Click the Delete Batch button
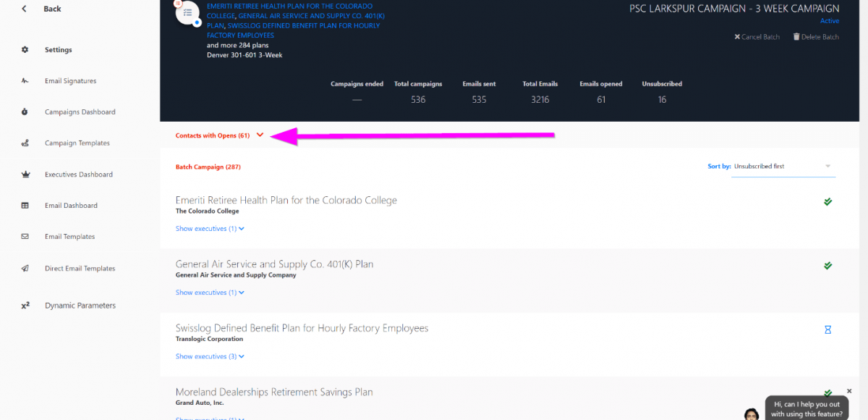The image size is (868, 420). (816, 37)
